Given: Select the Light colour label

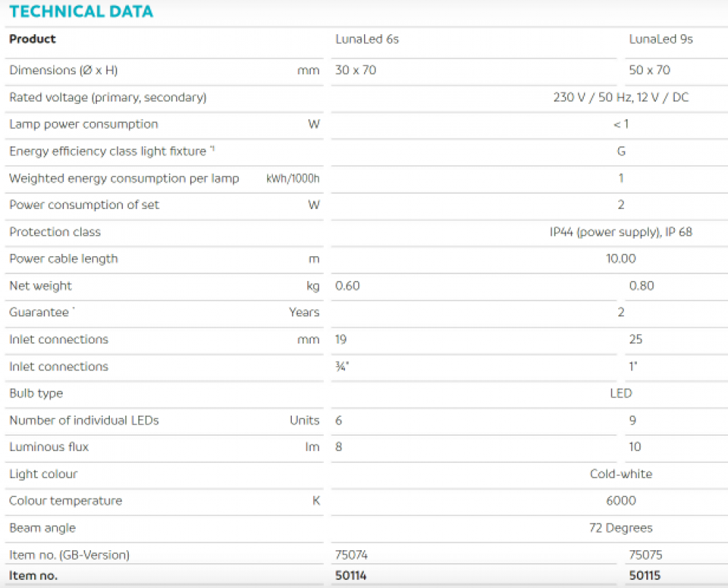Looking at the screenshot, I should click(43, 474).
